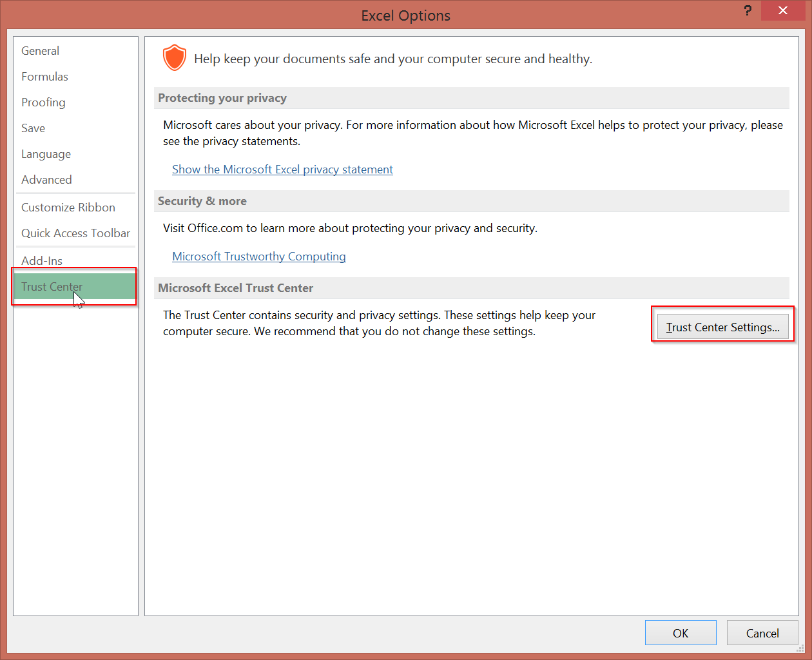812x660 pixels.
Task: Click the Protecting your privacy heading
Action: [x=222, y=98]
